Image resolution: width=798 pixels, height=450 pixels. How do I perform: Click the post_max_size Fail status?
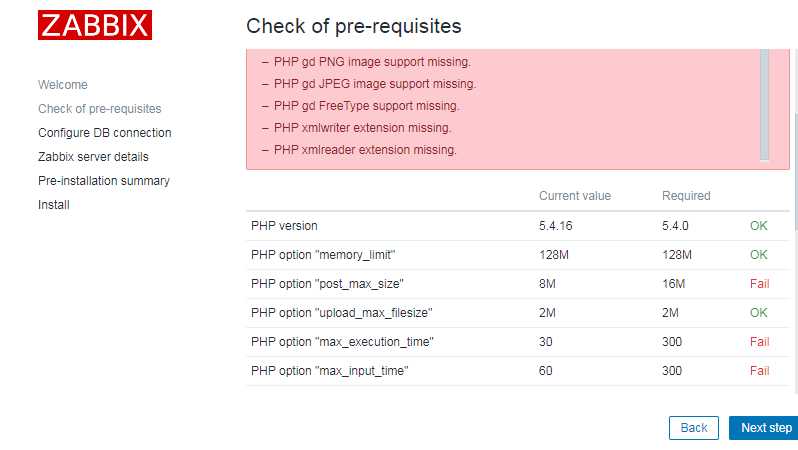[759, 284]
